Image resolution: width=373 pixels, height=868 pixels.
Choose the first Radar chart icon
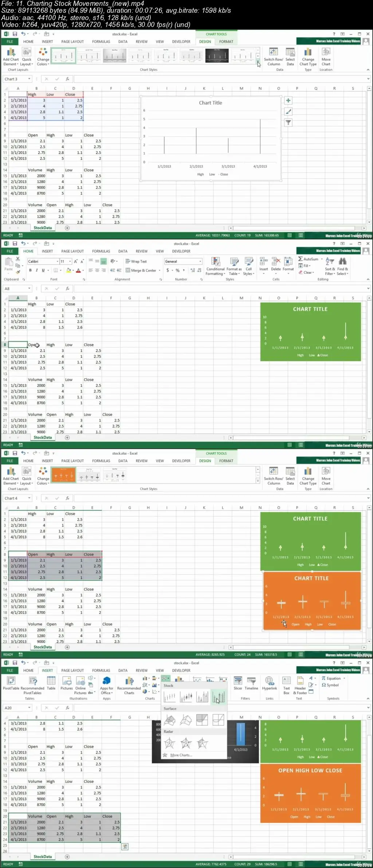170,743
